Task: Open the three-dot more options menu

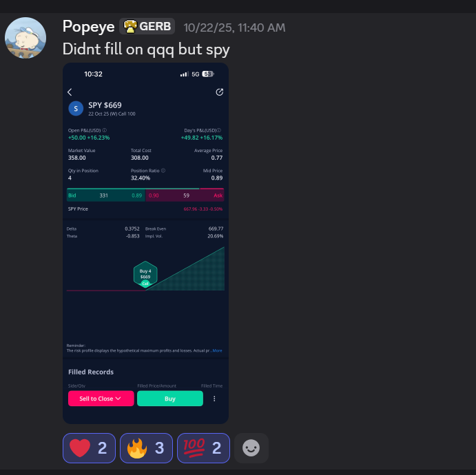Action: click(x=214, y=399)
